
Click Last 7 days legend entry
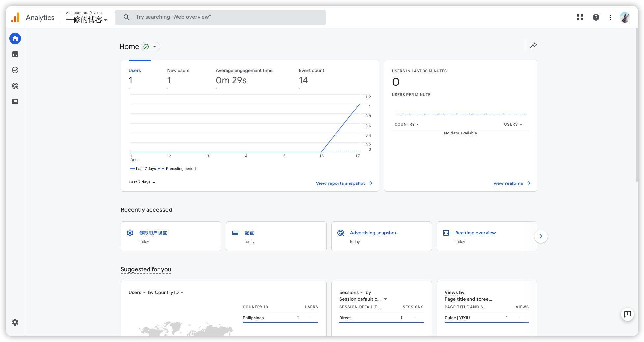coord(143,169)
